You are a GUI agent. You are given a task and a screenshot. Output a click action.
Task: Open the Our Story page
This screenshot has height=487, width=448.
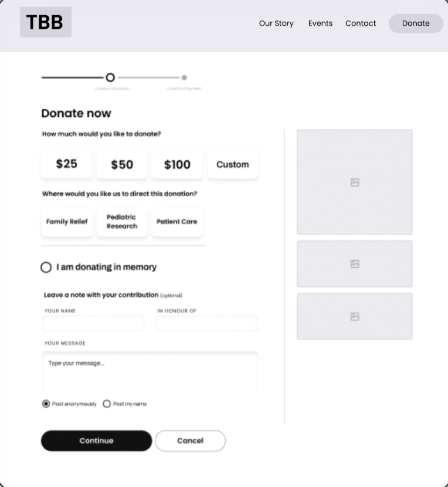pos(276,23)
